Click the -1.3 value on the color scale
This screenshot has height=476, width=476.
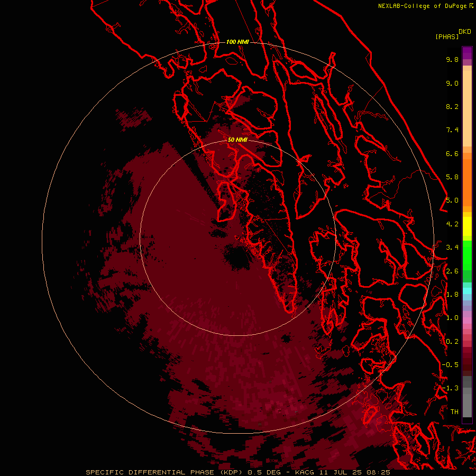point(450,388)
